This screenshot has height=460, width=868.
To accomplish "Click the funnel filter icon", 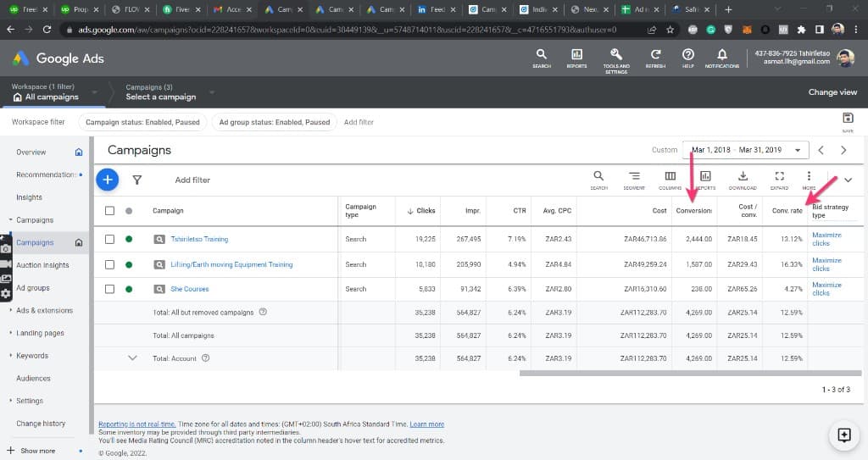I will coord(136,180).
